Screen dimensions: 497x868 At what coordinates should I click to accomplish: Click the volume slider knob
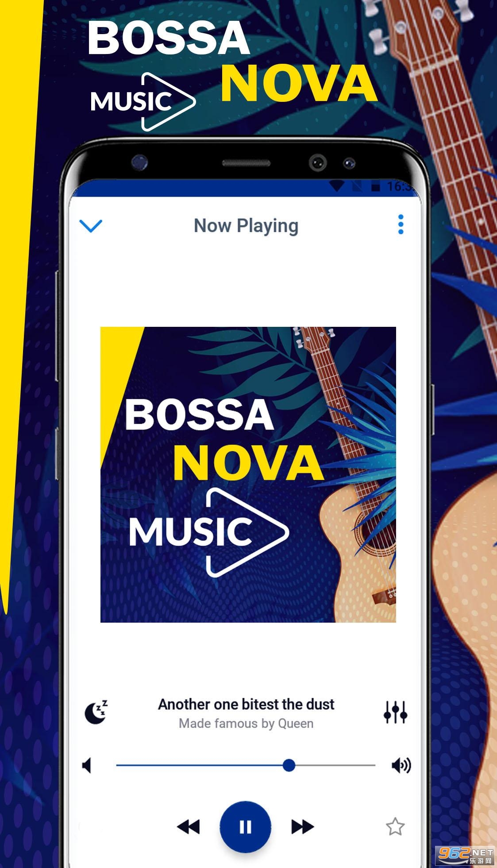[x=289, y=765]
